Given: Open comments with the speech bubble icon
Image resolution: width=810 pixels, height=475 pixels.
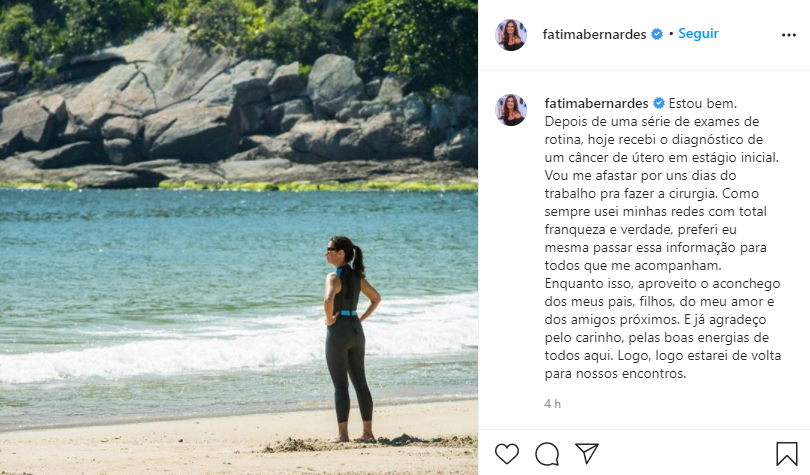Looking at the screenshot, I should [547, 454].
